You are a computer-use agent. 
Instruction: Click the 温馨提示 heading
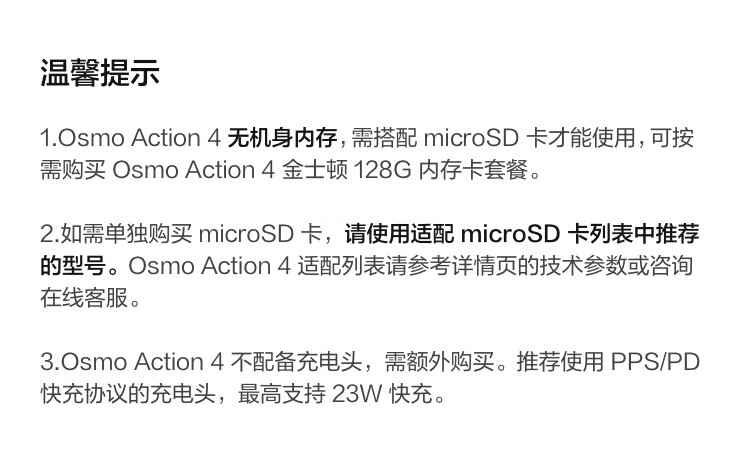pyautogui.click(x=99, y=73)
